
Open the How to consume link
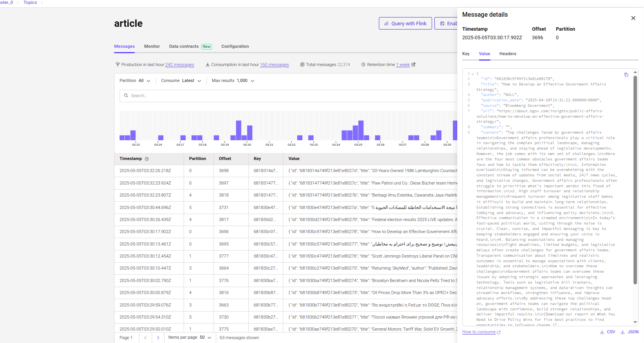pyautogui.click(x=481, y=332)
